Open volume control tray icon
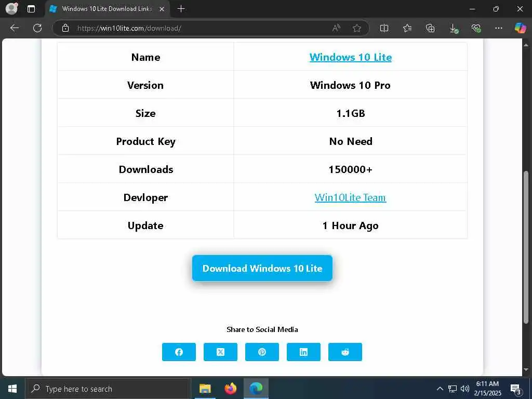This screenshot has width=532, height=399. [465, 389]
